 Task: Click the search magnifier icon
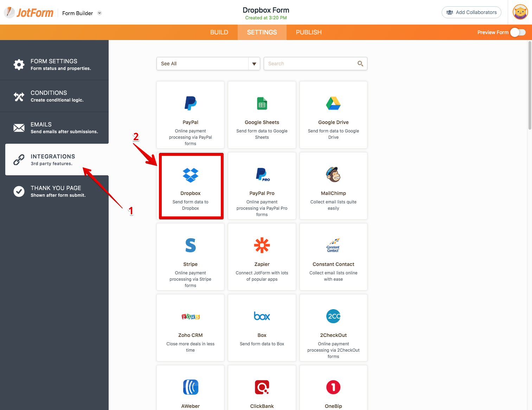360,64
